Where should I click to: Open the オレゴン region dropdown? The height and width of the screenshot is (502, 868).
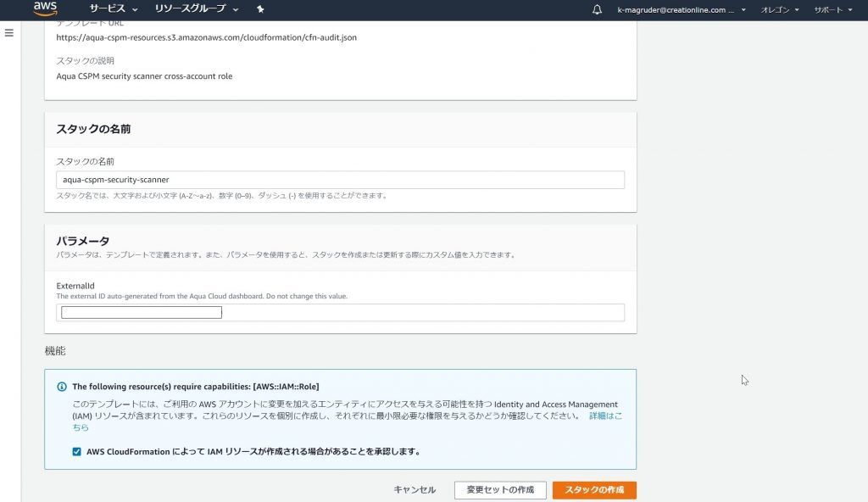pyautogui.click(x=780, y=10)
